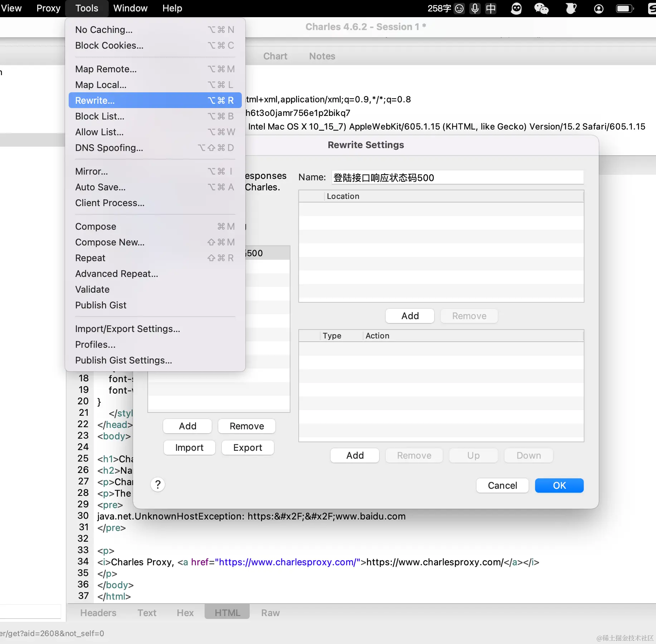Switch to the Raw view tab
This screenshot has width=656, height=644.
(x=270, y=613)
